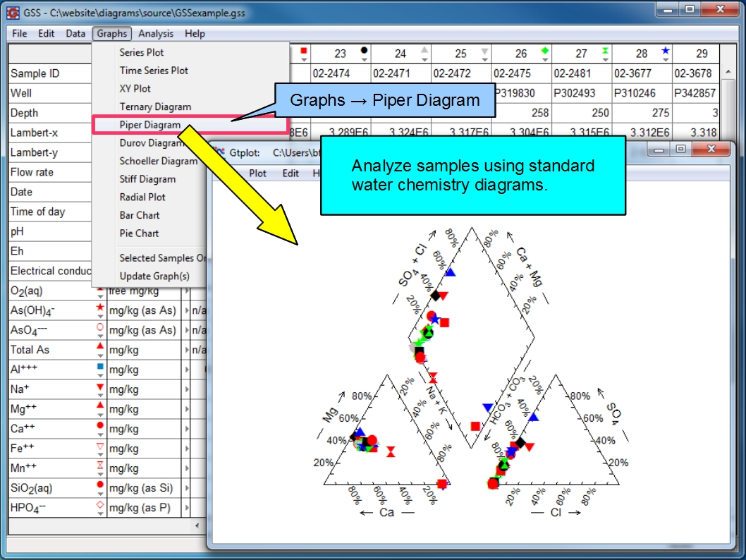Open the Edit menu in the Gtplot window

291,174
